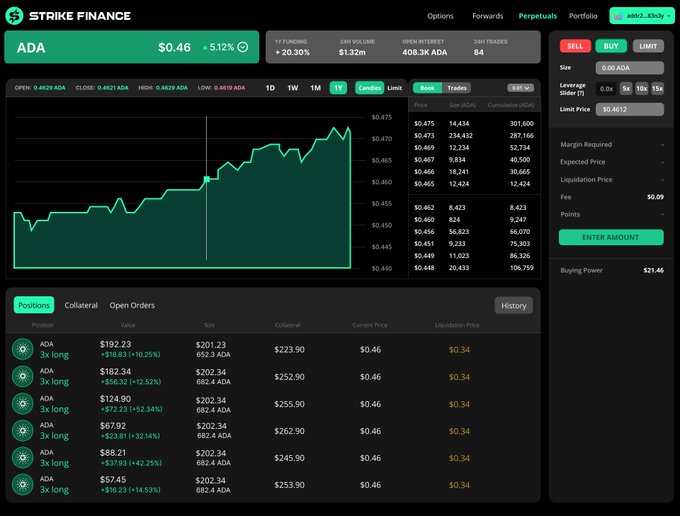Viewport: 680px width, 516px height.
Task: Switch chart to Candles view
Action: [369, 88]
